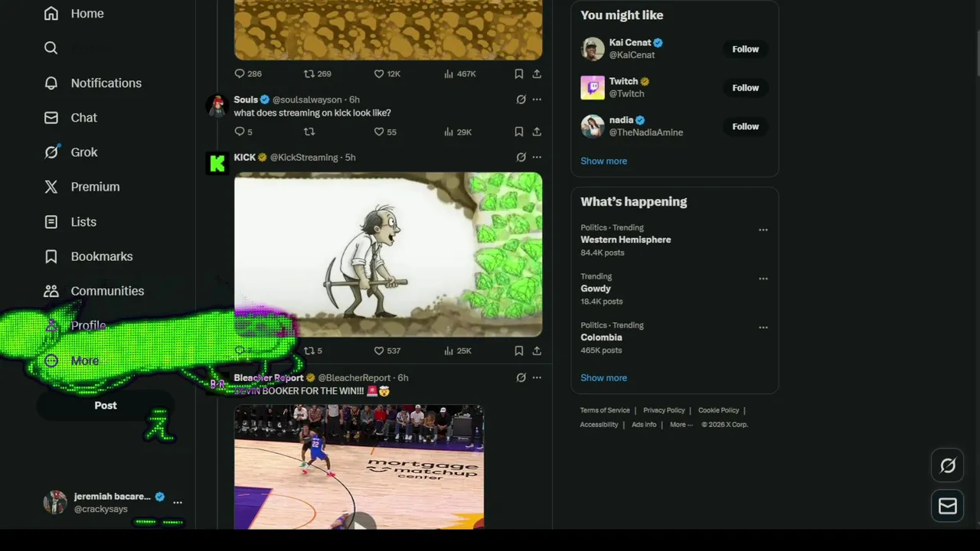Image resolution: width=980 pixels, height=551 pixels.
Task: View analytics for post with 467K views
Action: (x=459, y=73)
